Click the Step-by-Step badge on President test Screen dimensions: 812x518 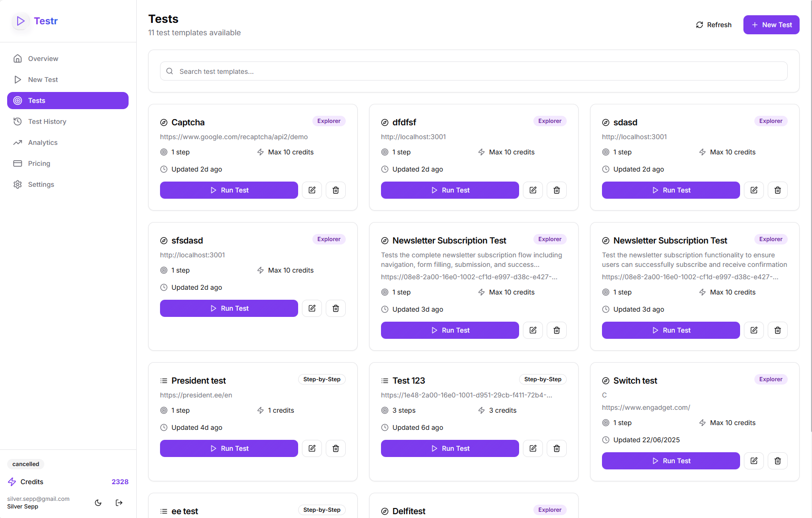click(x=322, y=379)
